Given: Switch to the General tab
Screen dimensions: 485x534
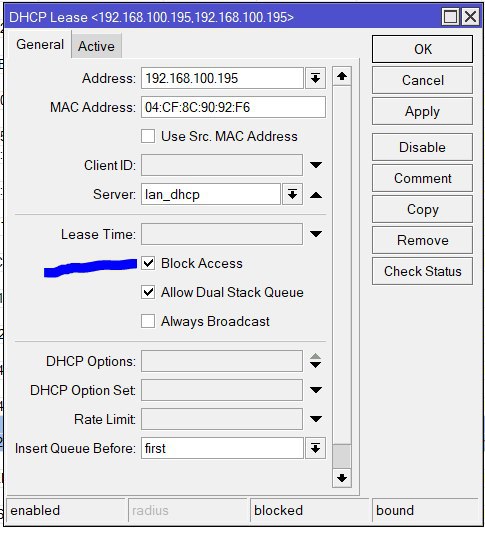Looking at the screenshot, I should point(40,44).
